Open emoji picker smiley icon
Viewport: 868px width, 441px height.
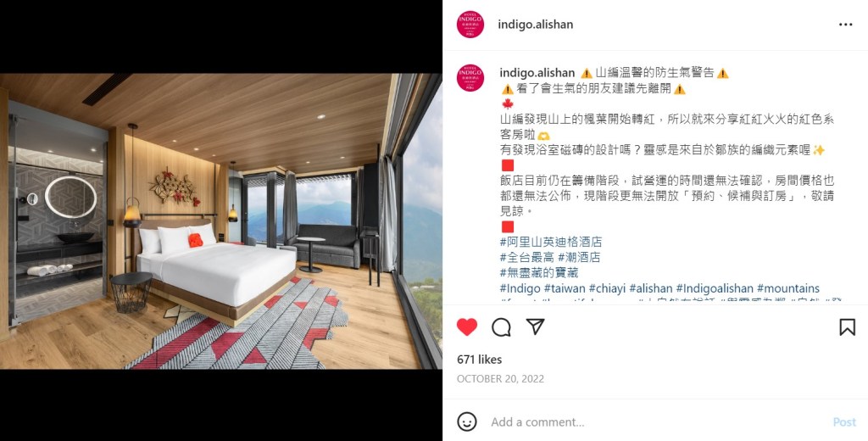(467, 421)
